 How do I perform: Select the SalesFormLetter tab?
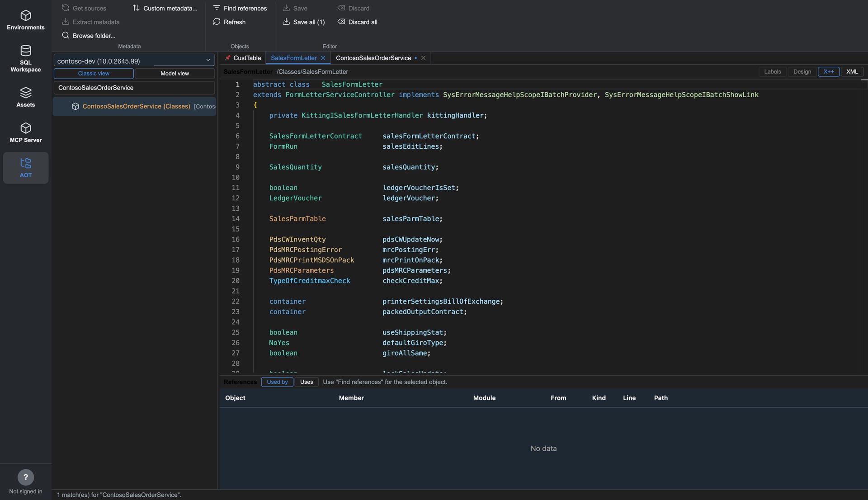pyautogui.click(x=293, y=58)
